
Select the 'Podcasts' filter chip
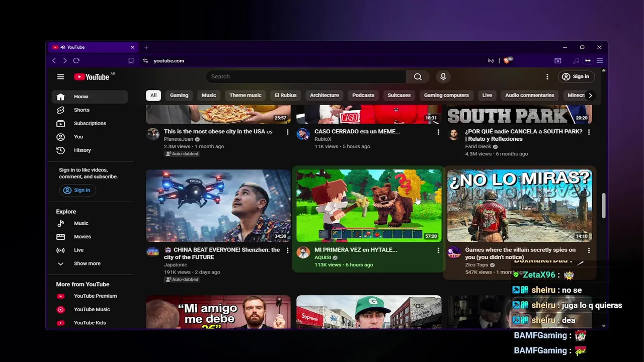click(x=363, y=95)
